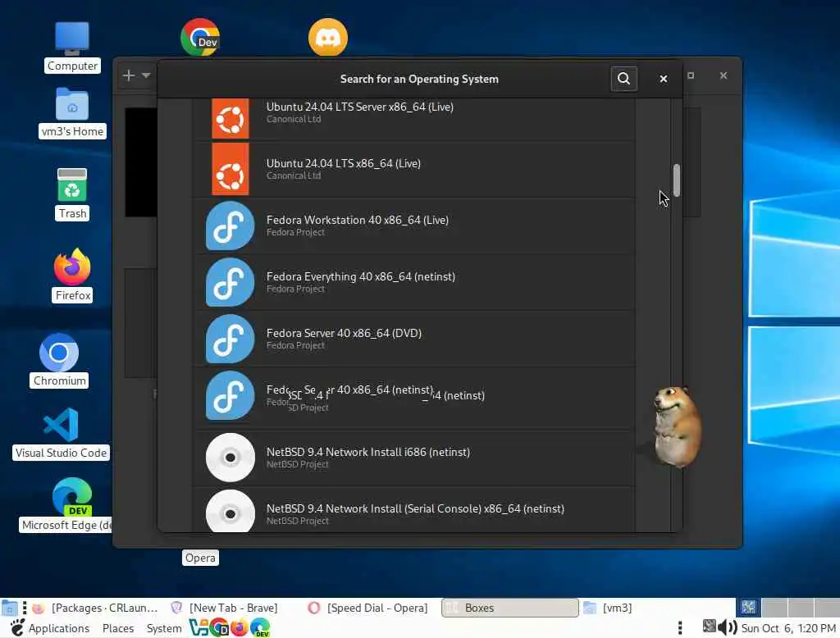Select Ubuntu 24.04 LTS Server x86_64 (Live)
This screenshot has width=840, height=638.
tap(413, 118)
